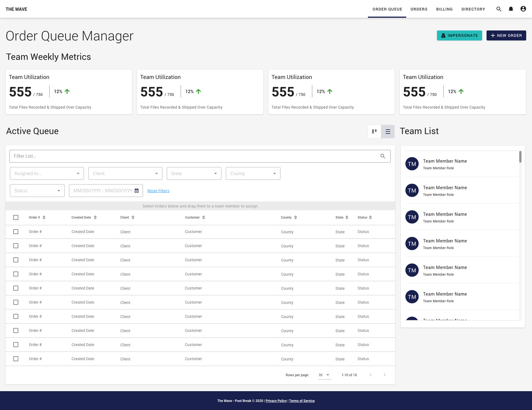Click the Impersonate button

459,35
